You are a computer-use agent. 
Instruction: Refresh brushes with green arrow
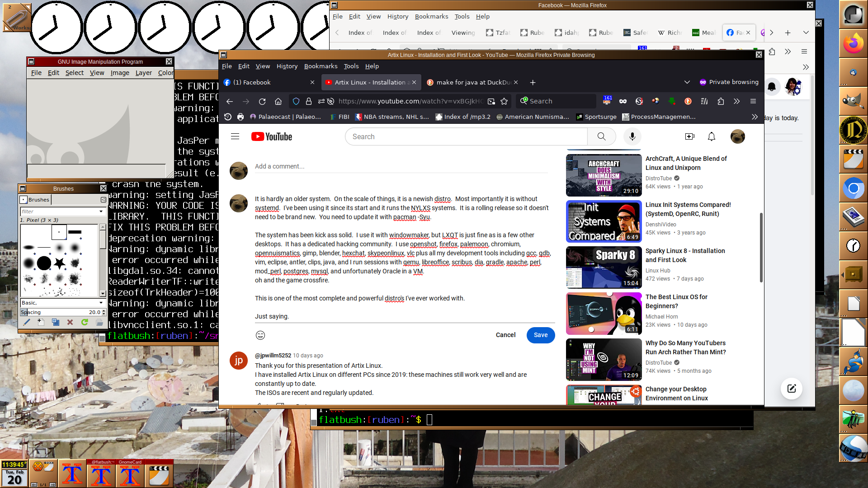(85, 322)
